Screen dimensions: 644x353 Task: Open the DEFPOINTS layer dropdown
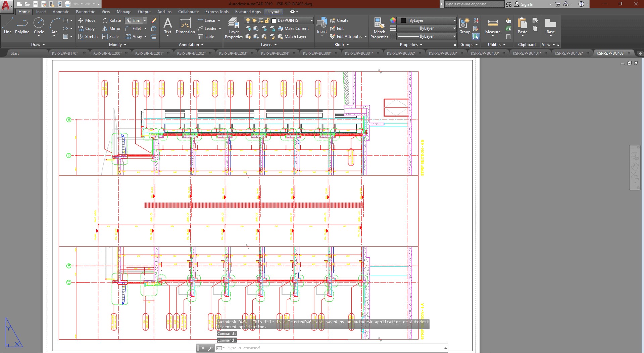click(311, 20)
